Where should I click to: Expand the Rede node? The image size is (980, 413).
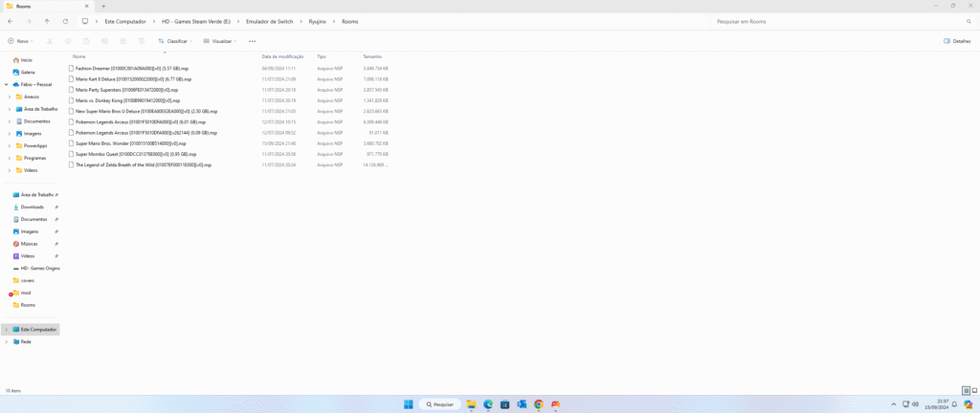(6, 342)
